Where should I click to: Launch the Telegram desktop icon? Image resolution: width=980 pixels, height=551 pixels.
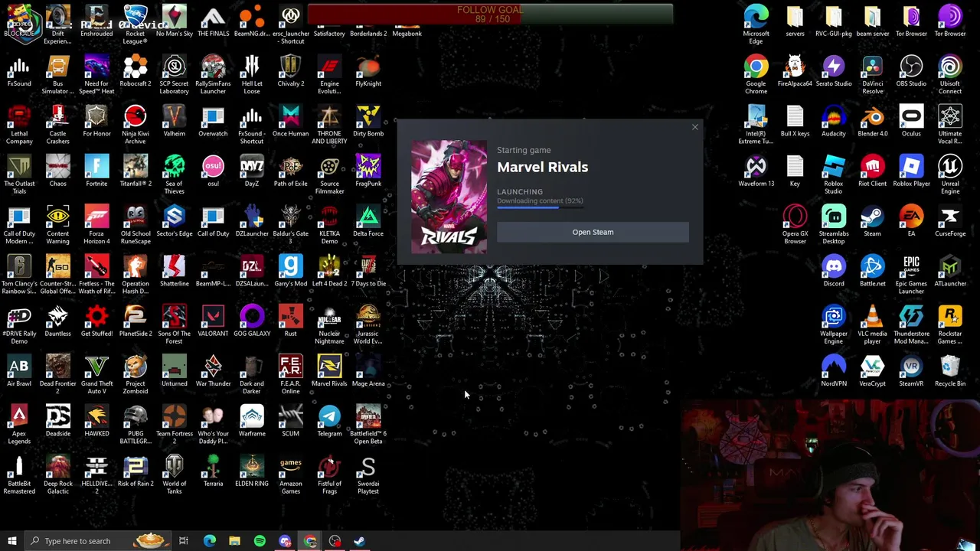tap(329, 421)
